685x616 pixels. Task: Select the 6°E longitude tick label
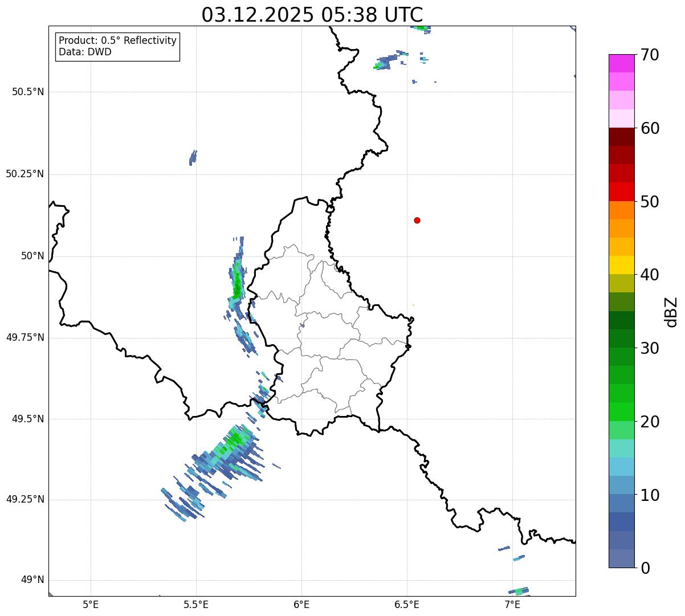click(301, 604)
